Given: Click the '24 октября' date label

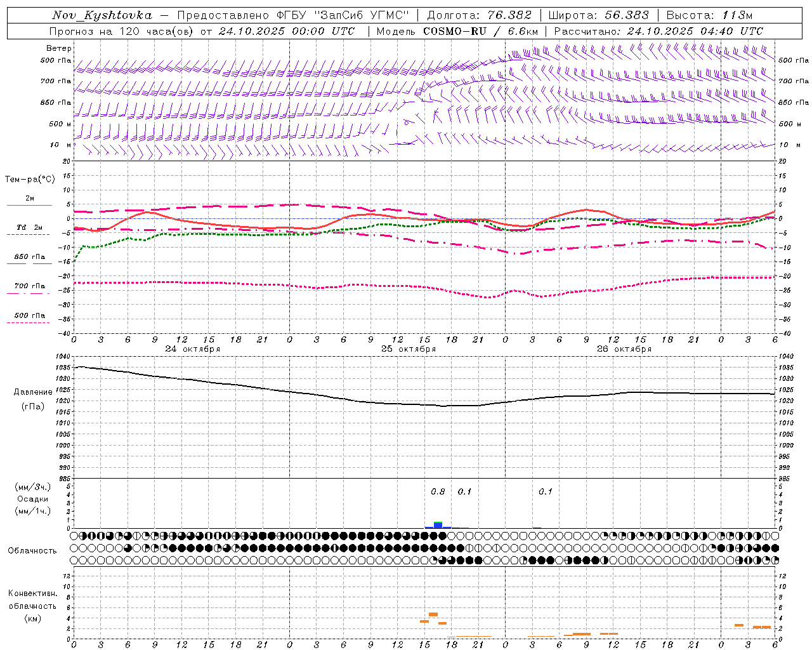Looking at the screenshot, I should tap(193, 349).
